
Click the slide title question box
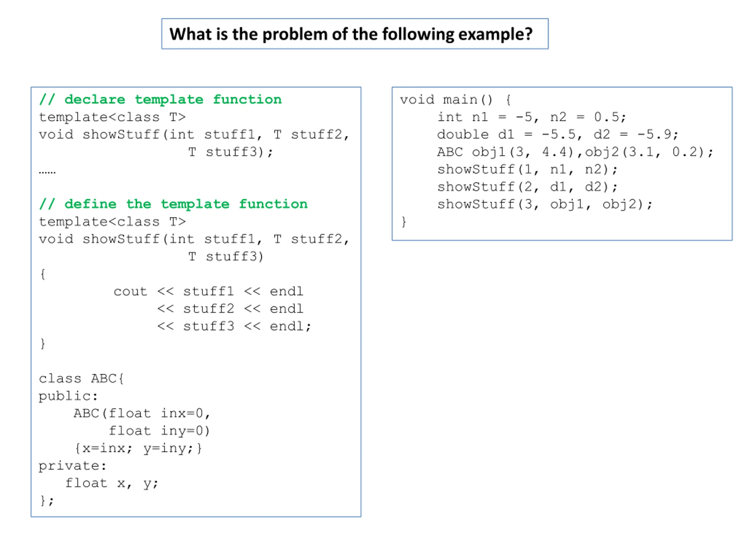(x=355, y=34)
